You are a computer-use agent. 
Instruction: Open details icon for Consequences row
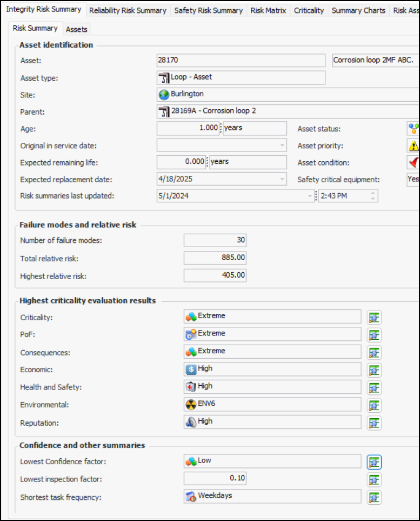pos(374,352)
